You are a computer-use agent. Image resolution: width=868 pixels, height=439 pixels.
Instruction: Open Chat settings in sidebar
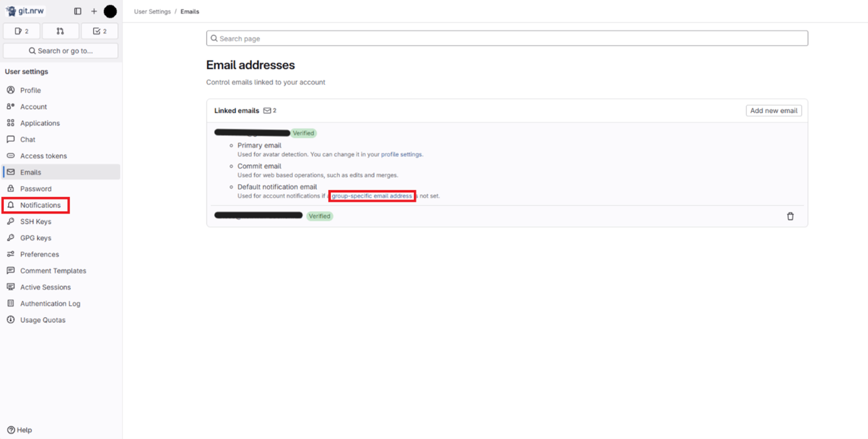point(28,139)
